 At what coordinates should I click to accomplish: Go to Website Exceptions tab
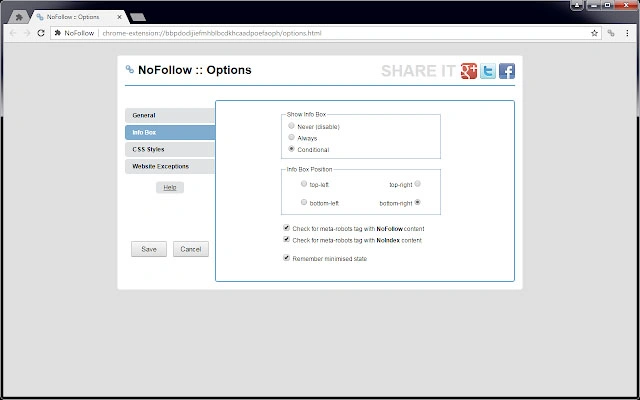tap(170, 167)
